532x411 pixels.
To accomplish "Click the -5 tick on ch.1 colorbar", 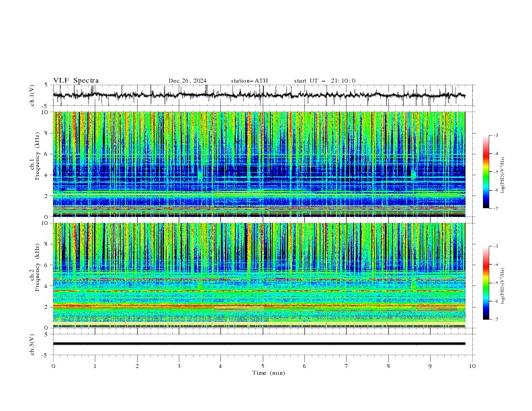I will (495, 172).
